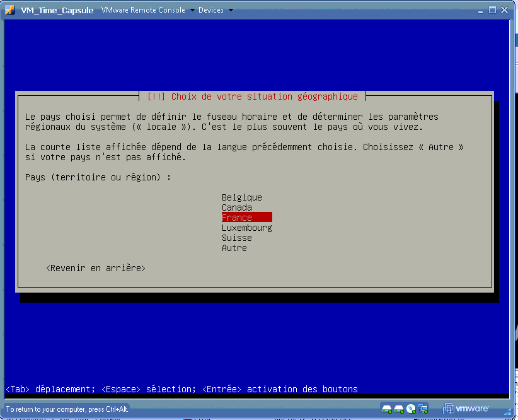Select Suisse in the country list
This screenshot has height=420, width=518.
tap(237, 238)
